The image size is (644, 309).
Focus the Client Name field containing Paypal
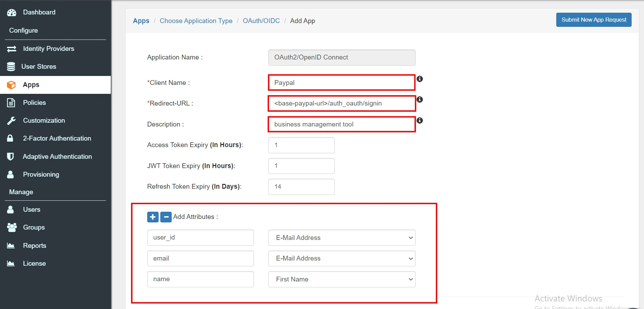342,83
